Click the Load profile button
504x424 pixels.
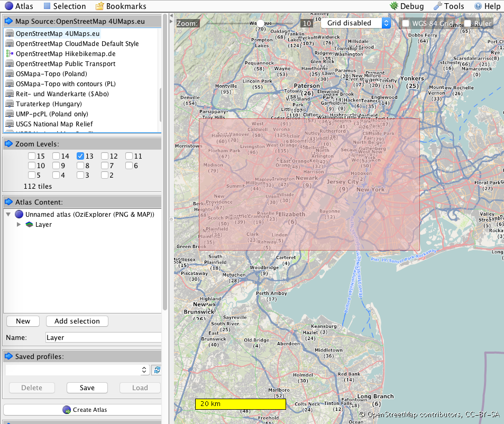140,388
